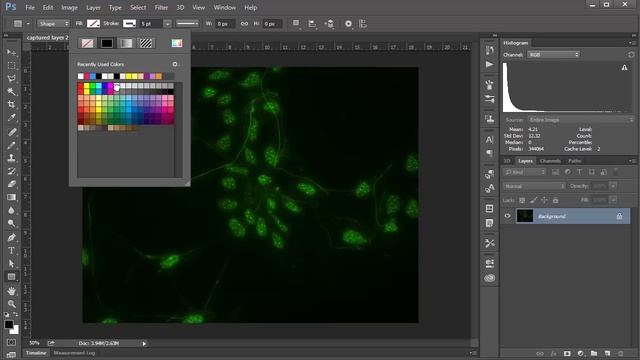
Task: Open the stroke line style dropdown
Action: point(187,24)
